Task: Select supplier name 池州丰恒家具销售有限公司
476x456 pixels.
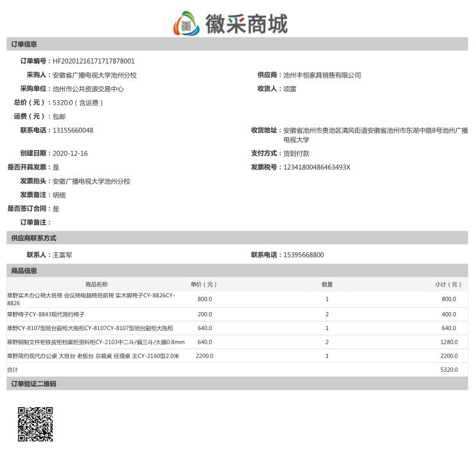Action: click(x=322, y=75)
